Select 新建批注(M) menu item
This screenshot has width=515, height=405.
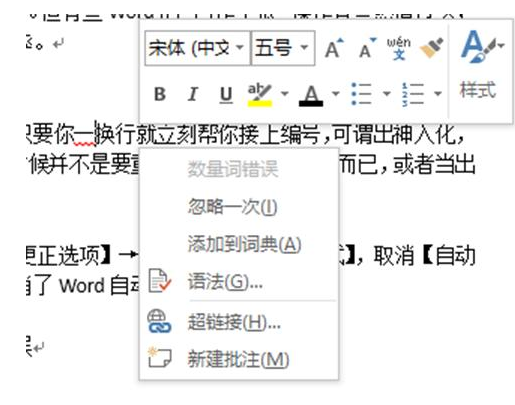tap(239, 359)
